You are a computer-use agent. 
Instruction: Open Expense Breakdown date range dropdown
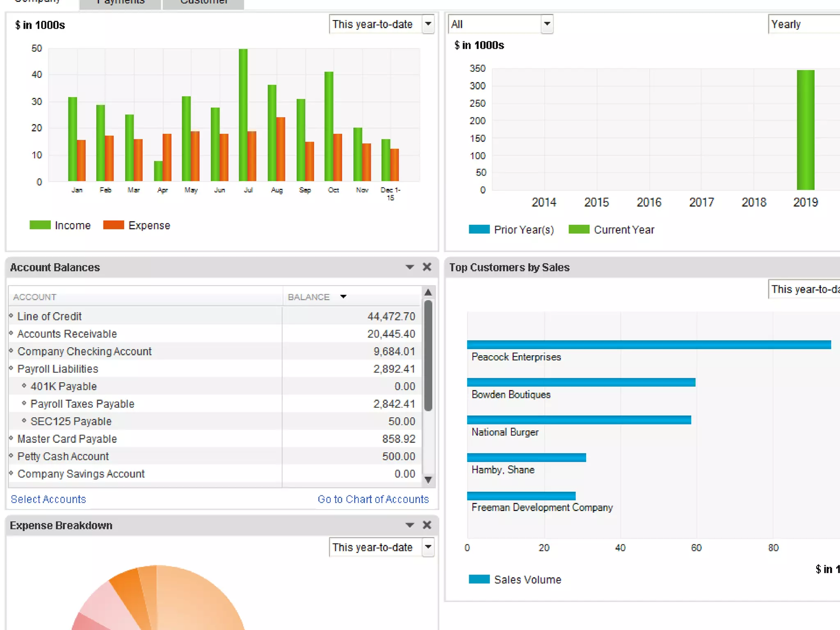428,547
